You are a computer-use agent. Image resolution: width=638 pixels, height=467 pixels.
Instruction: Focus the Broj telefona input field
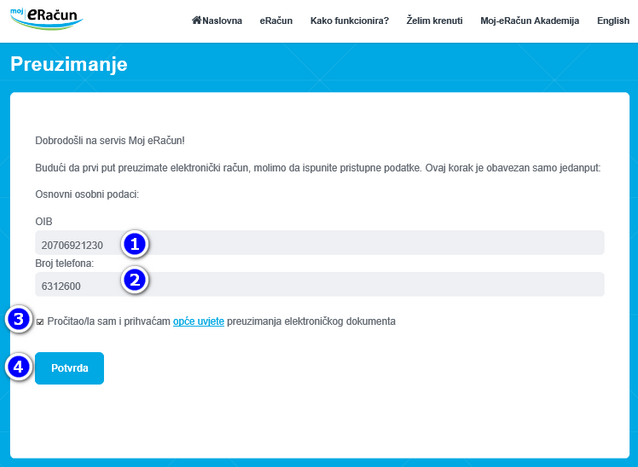[319, 284]
